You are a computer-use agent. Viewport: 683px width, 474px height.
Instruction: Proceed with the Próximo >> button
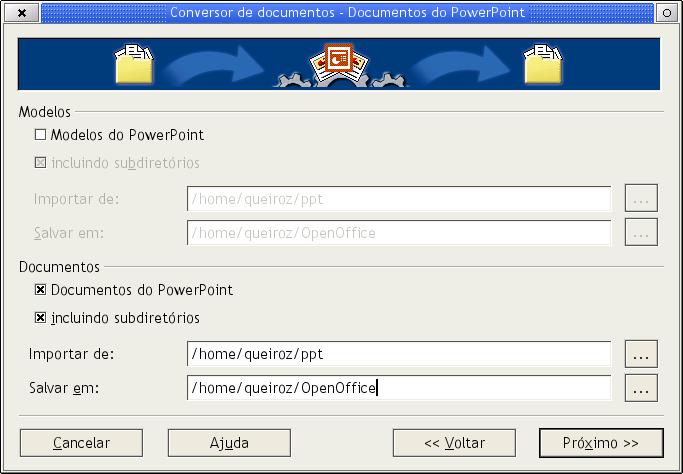click(x=601, y=443)
